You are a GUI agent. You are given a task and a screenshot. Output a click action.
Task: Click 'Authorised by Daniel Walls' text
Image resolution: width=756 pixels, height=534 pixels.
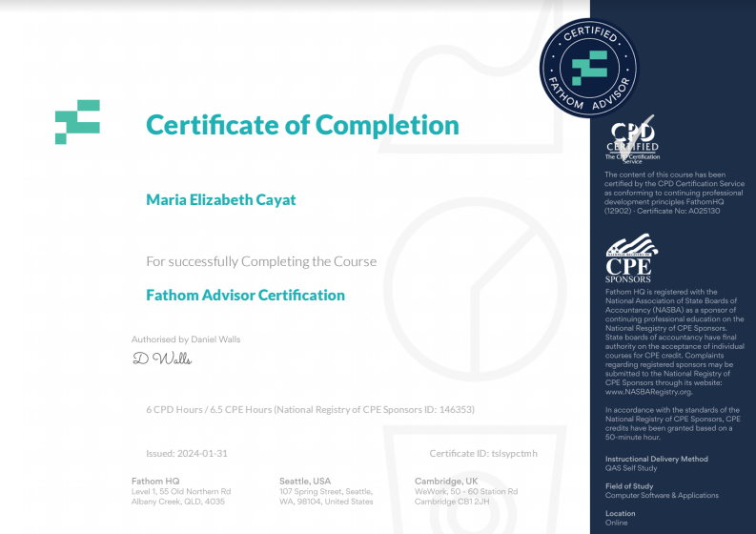[x=186, y=339]
